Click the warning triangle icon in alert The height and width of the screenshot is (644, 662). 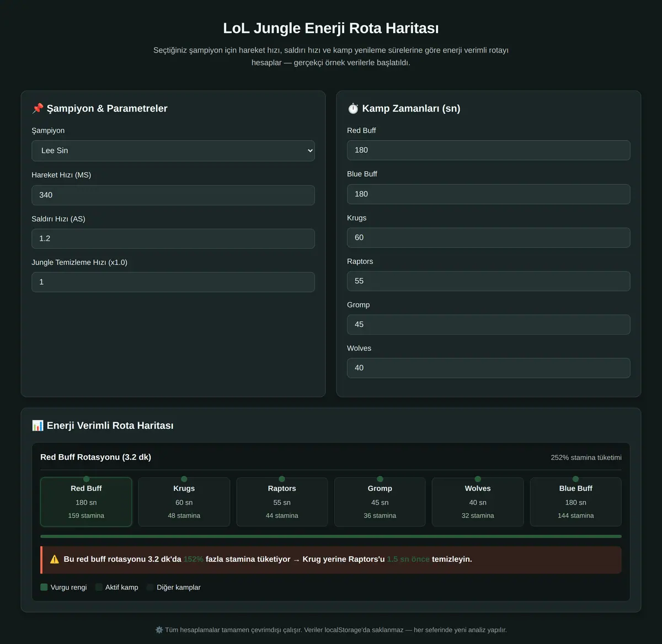point(55,559)
